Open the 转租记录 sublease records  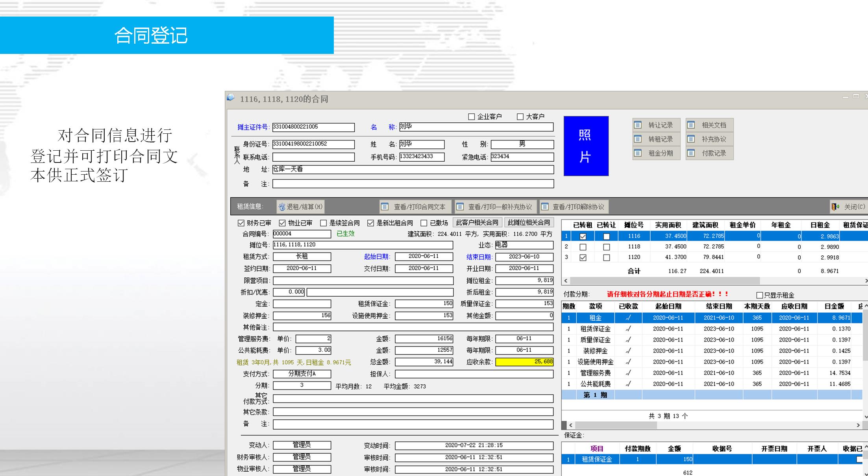[656, 139]
